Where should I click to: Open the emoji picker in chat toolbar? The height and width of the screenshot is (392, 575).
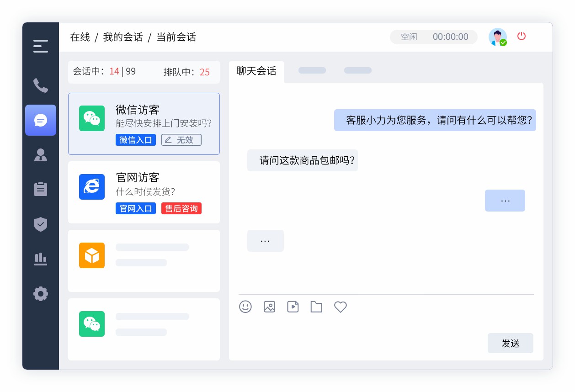(x=245, y=307)
